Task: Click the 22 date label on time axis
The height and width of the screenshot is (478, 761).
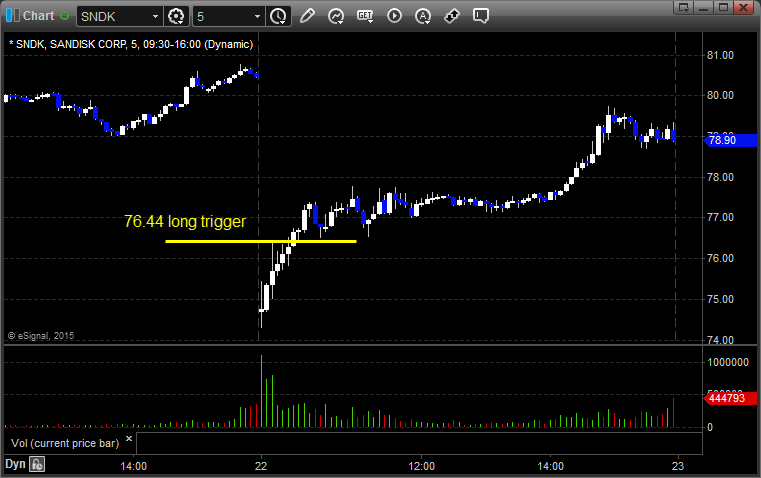Action: [261, 466]
